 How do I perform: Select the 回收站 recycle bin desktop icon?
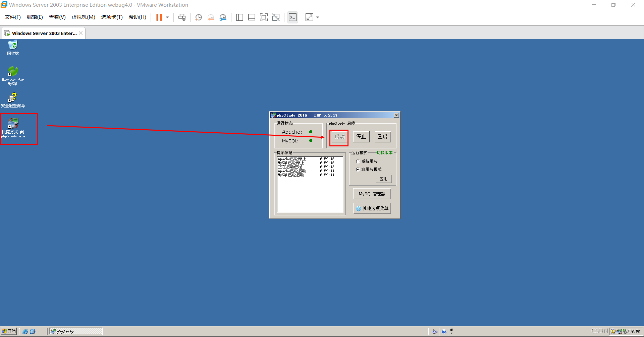tap(13, 48)
